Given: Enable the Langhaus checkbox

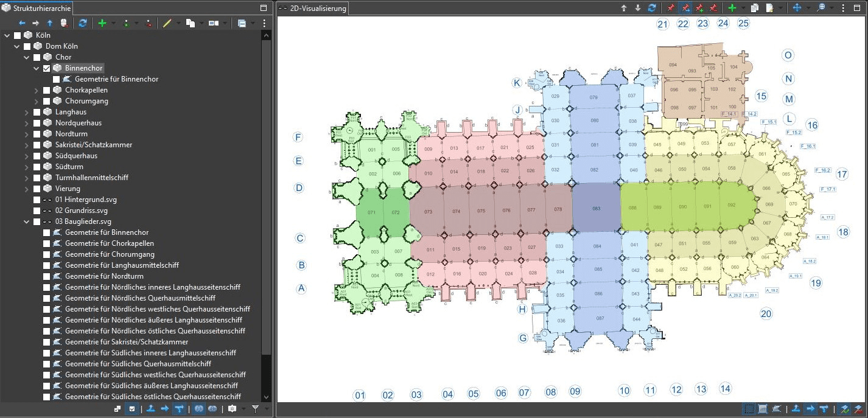Looking at the screenshot, I should pos(37,112).
